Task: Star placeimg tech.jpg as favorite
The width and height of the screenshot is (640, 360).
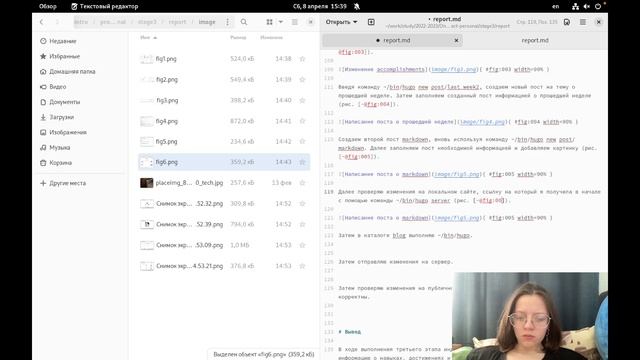Action: tap(302, 183)
